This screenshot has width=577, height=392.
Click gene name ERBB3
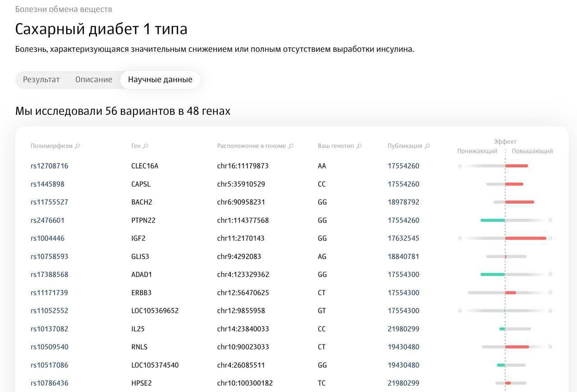click(141, 292)
